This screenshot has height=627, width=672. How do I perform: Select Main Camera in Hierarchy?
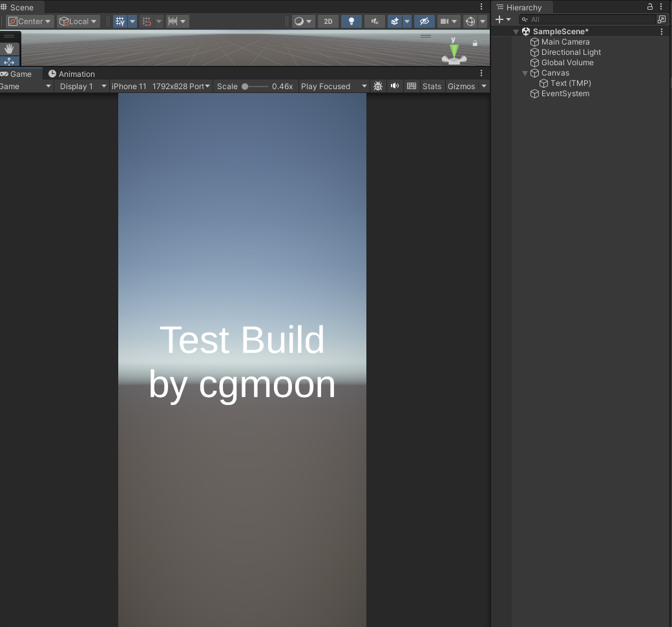tap(565, 42)
